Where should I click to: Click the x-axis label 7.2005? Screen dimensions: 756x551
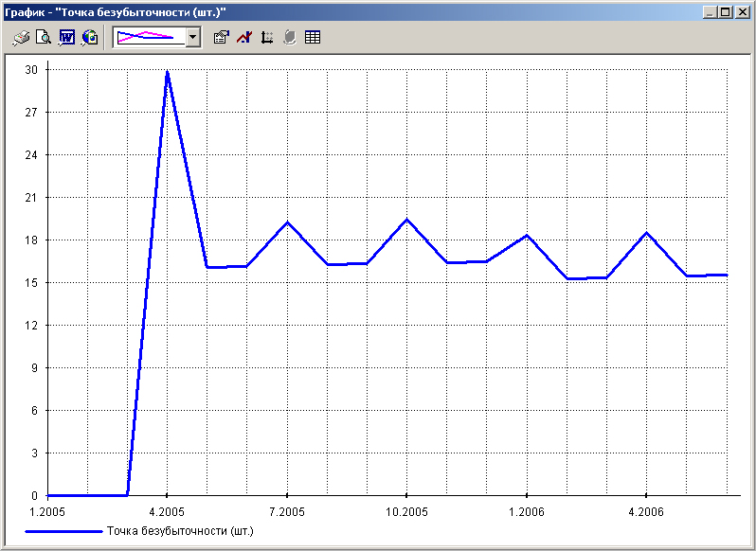(287, 511)
